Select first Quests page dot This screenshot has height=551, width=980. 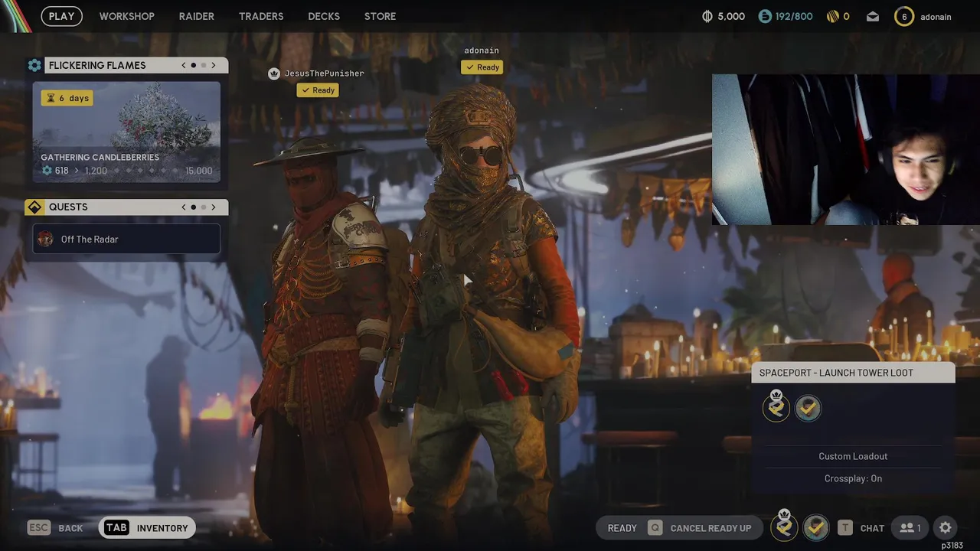point(194,207)
